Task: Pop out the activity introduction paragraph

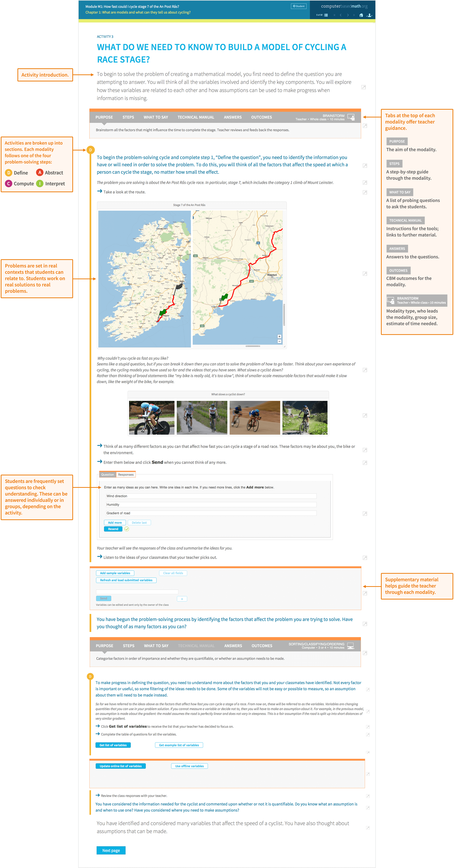Action: pos(363,87)
